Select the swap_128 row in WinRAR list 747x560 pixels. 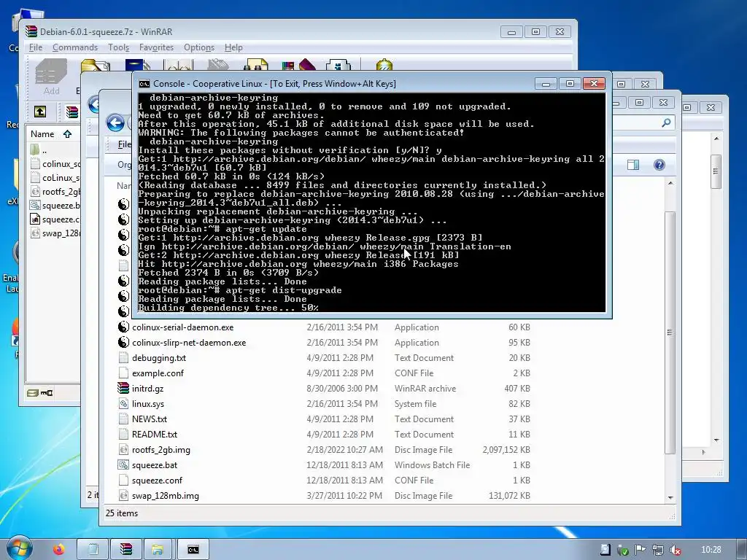[x=54, y=233]
